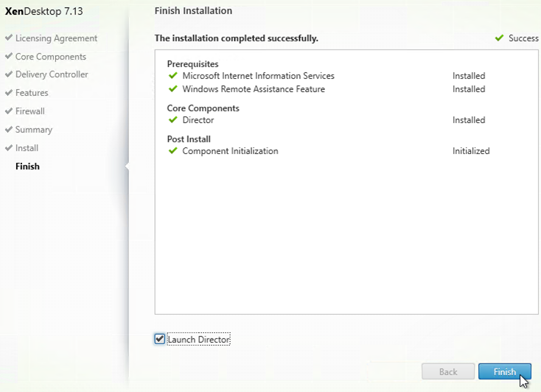
Task: Select the Features step in sidebar
Action: (32, 93)
